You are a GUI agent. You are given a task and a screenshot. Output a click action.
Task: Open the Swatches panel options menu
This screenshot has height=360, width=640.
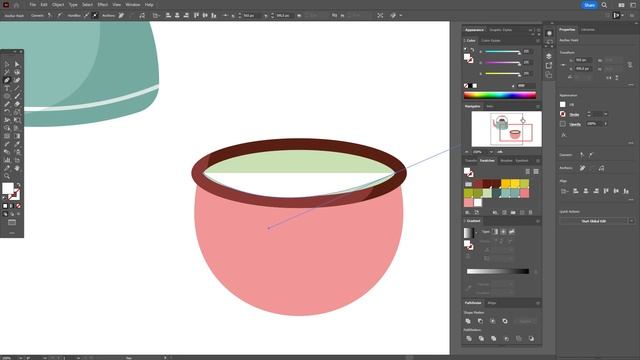coord(538,161)
